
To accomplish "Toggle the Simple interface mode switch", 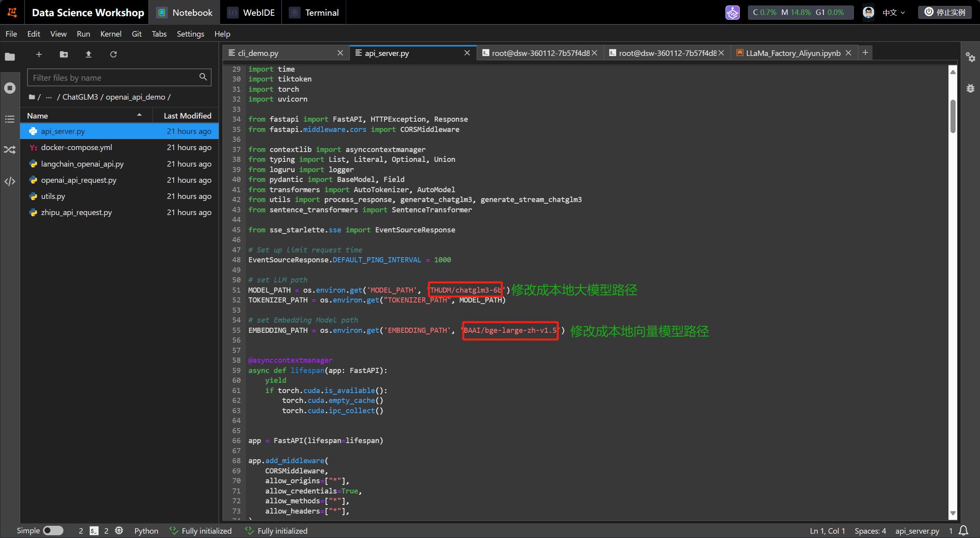I will [53, 531].
